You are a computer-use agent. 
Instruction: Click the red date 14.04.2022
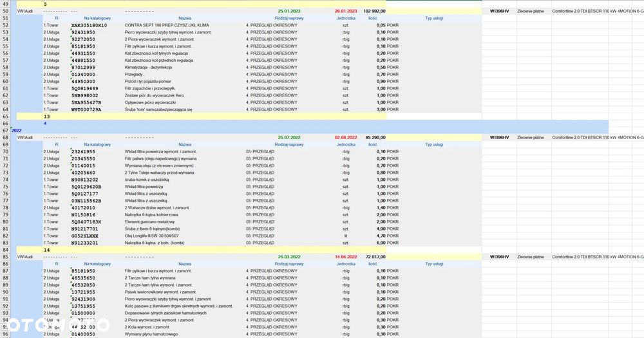click(x=346, y=257)
